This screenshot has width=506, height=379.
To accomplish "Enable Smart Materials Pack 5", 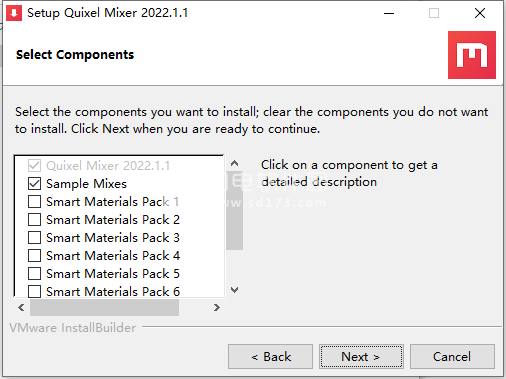I will [x=35, y=274].
